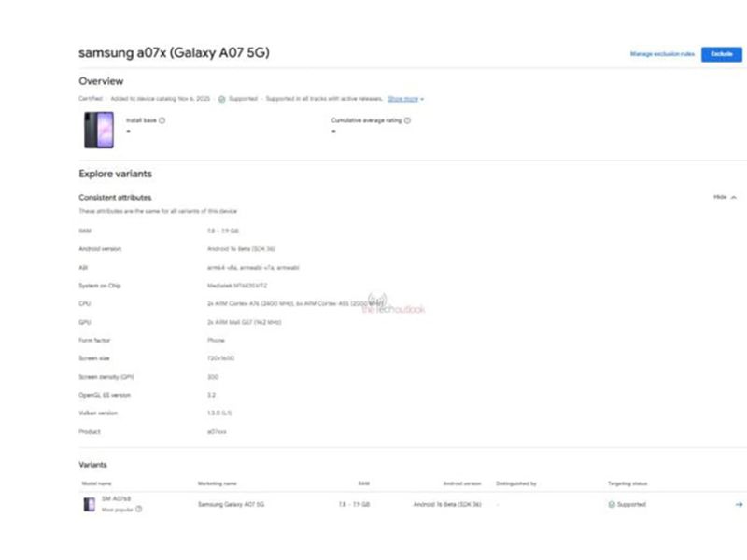Open the Show more dropdown chevron
Image resolution: width=747 pixels, height=560 pixels.
420,97
